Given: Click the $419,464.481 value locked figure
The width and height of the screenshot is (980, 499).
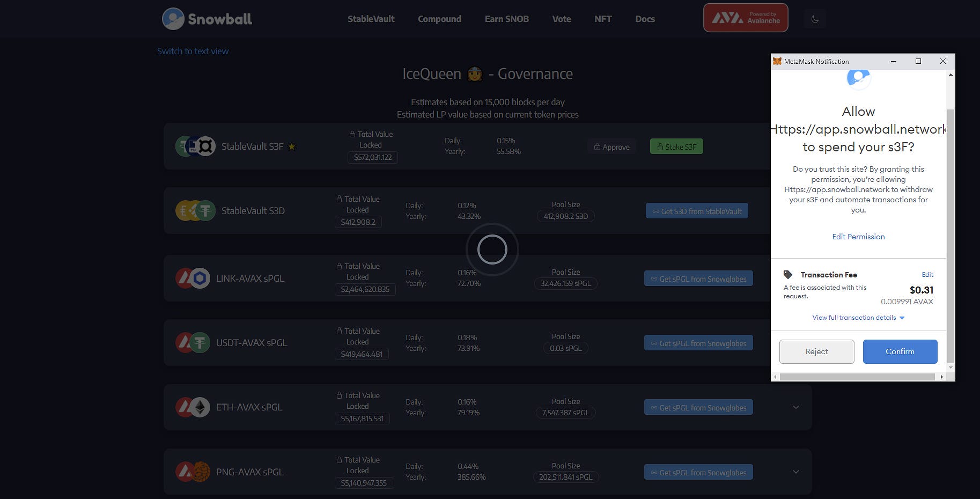Looking at the screenshot, I should coord(362,354).
